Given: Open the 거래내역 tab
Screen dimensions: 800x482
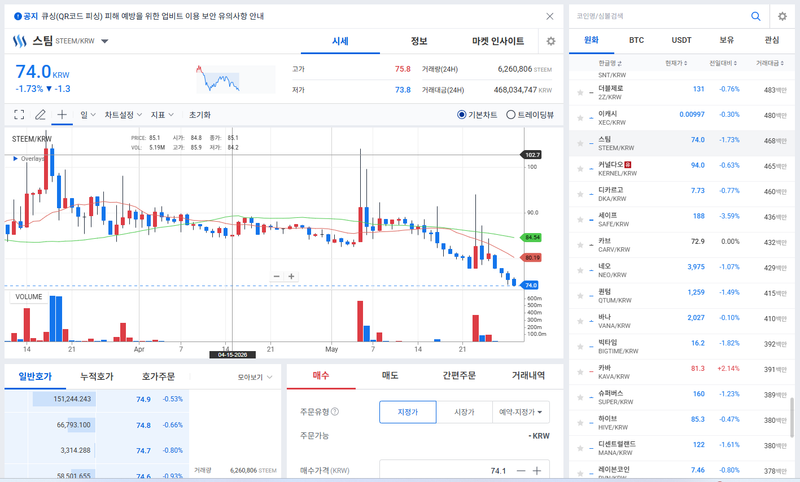Looking at the screenshot, I should point(528,375).
